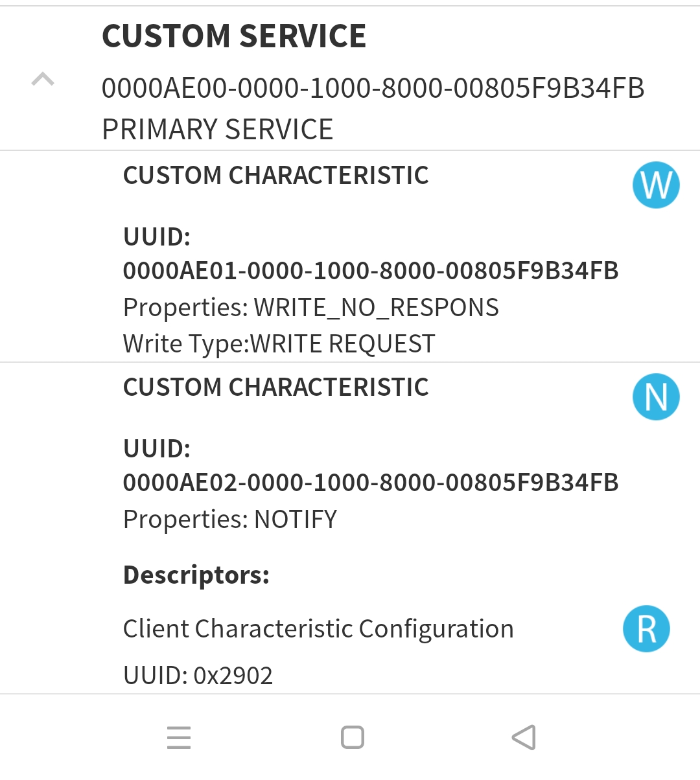Tap the Android back navigation icon
The image size is (700, 780).
pos(524,737)
